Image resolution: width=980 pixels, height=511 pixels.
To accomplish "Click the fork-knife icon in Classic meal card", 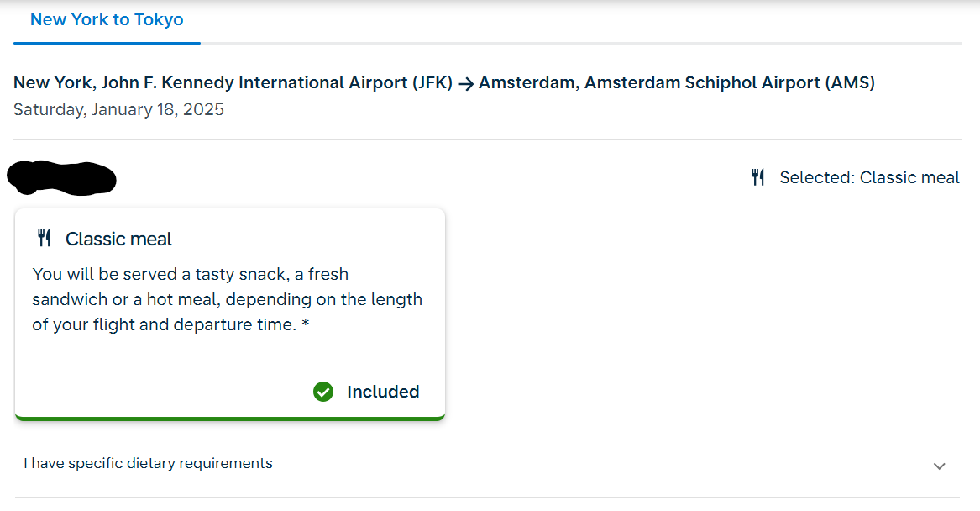I will click(45, 239).
